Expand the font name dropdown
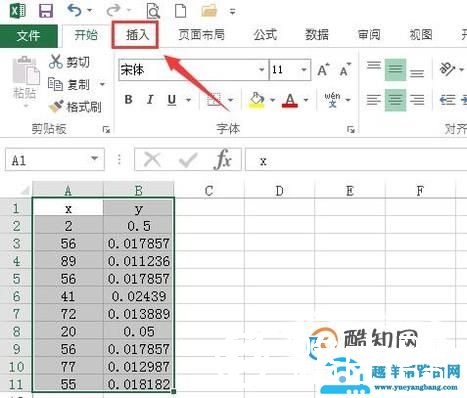This screenshot has width=467, height=398. point(262,70)
